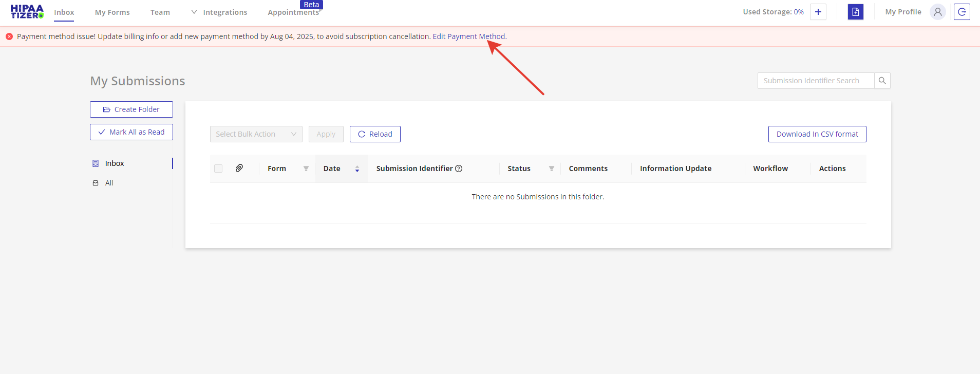Open the My Forms tab
Viewport: 980px width, 374px height.
tap(112, 12)
